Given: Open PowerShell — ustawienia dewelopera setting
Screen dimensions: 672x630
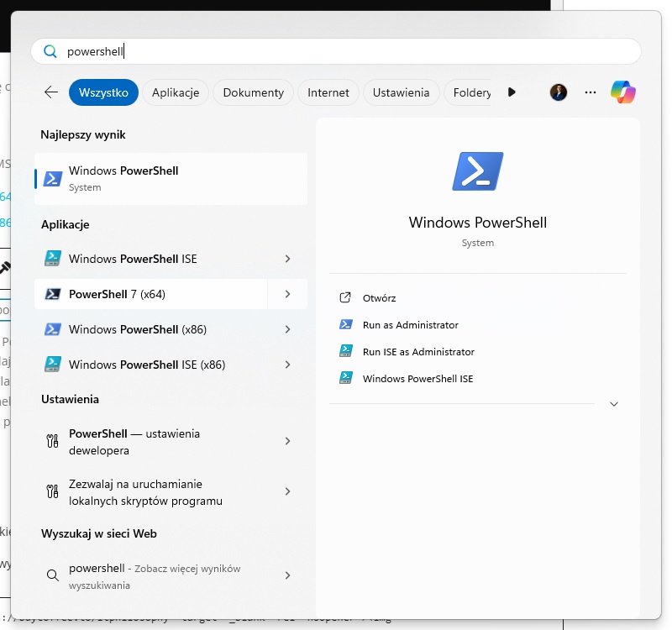Looking at the screenshot, I should click(x=151, y=442).
